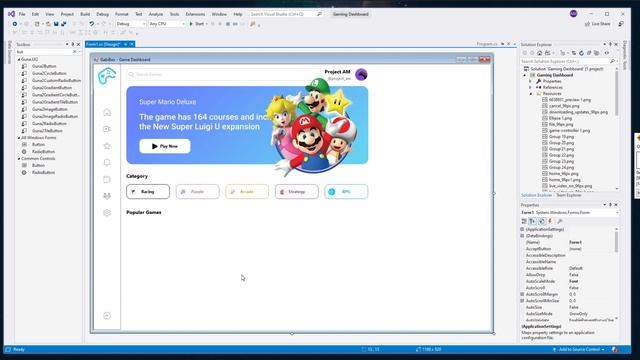640x360 pixels.
Task: Click the AutoScaleMode property row
Action: (x=569, y=281)
